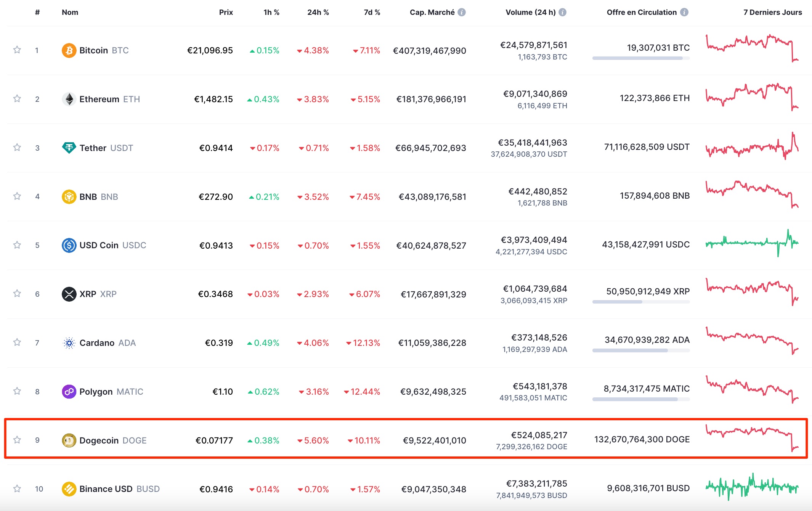Click the Polygon purple logo icon
Viewport: 812px width, 511px height.
[x=69, y=392]
